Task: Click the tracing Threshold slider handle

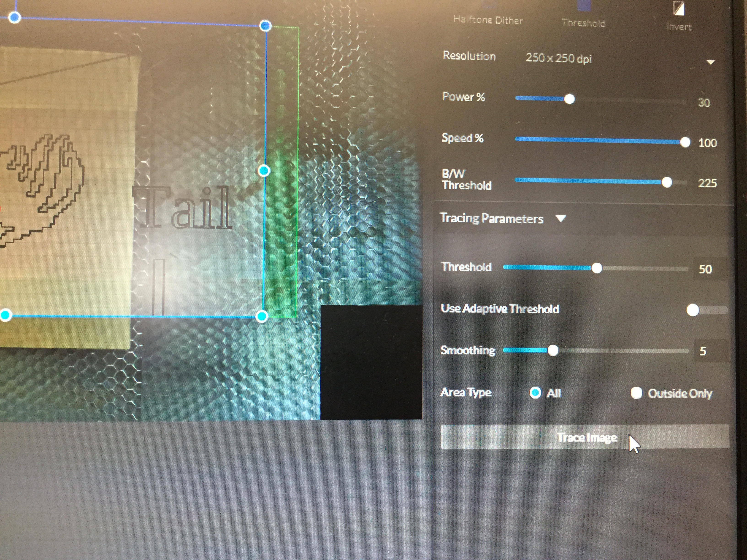Action: pyautogui.click(x=597, y=268)
